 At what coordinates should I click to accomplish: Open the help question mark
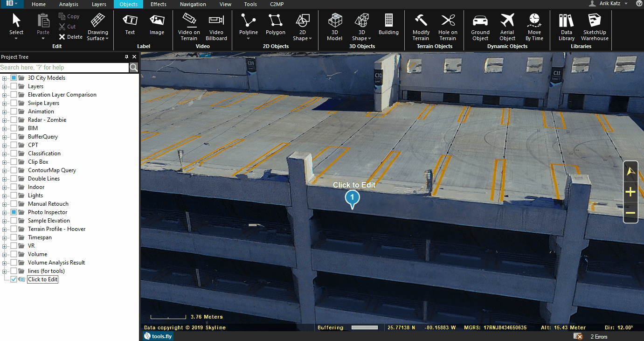639,4
